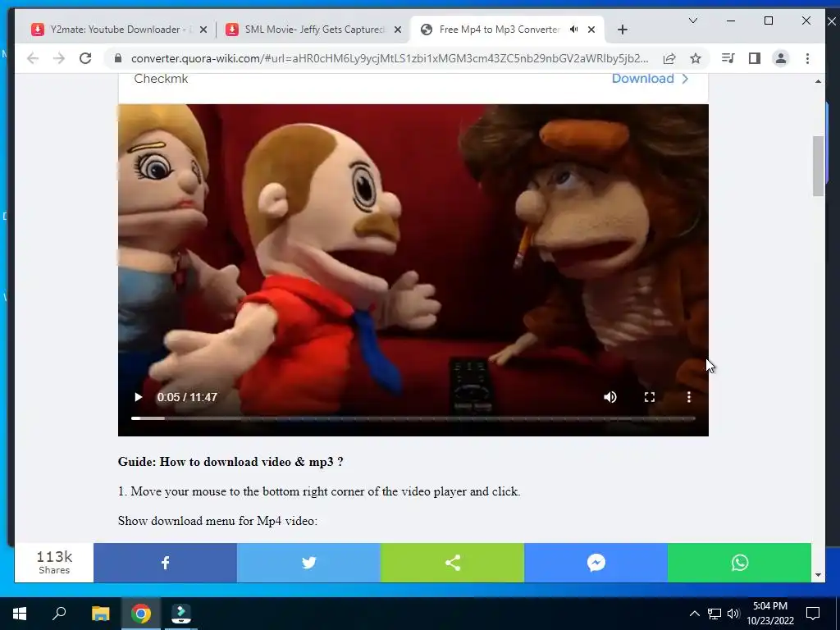Share the page on Twitter
This screenshot has width=840, height=630.
(308, 563)
